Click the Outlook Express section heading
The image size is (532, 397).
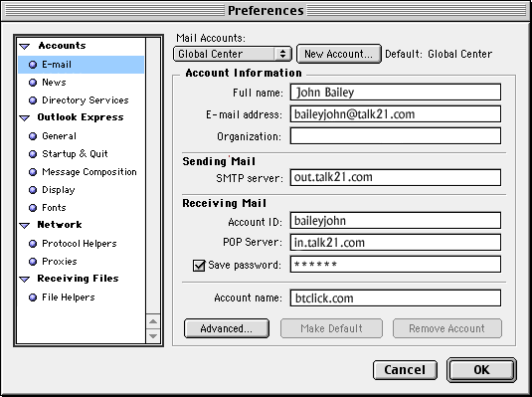click(81, 117)
